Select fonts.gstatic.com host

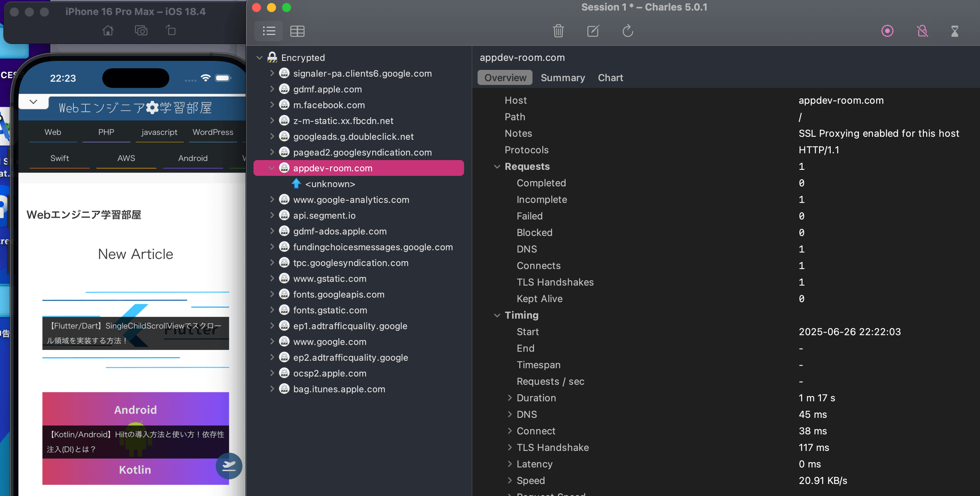[330, 310]
